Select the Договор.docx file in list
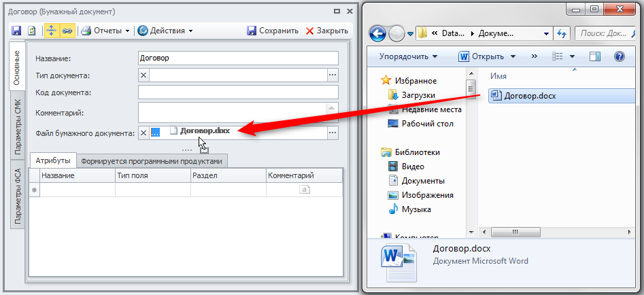Image resolution: width=644 pixels, height=295 pixels. pyautogui.click(x=529, y=96)
